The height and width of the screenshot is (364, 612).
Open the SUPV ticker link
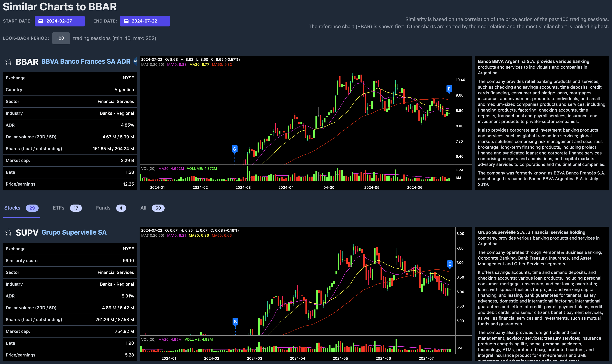click(x=27, y=233)
